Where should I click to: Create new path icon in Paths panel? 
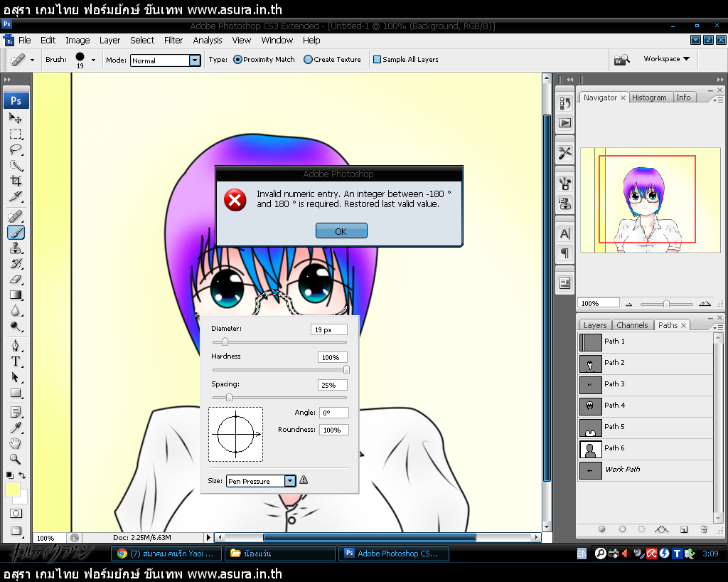click(684, 529)
